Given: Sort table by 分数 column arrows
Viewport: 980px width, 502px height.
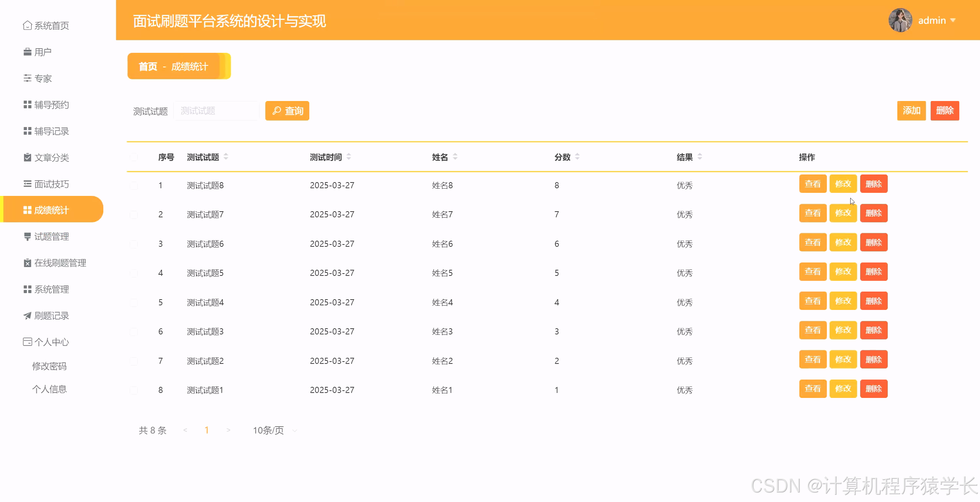Looking at the screenshot, I should pos(577,157).
